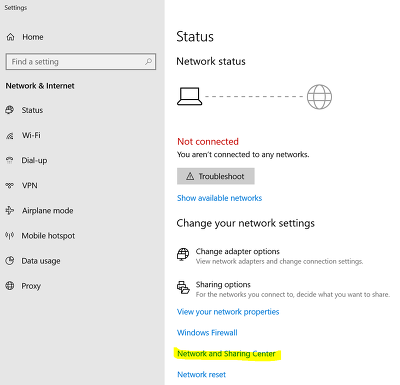The height and width of the screenshot is (385, 400).
Task: Focus the Find a setting search box
Action: click(81, 61)
